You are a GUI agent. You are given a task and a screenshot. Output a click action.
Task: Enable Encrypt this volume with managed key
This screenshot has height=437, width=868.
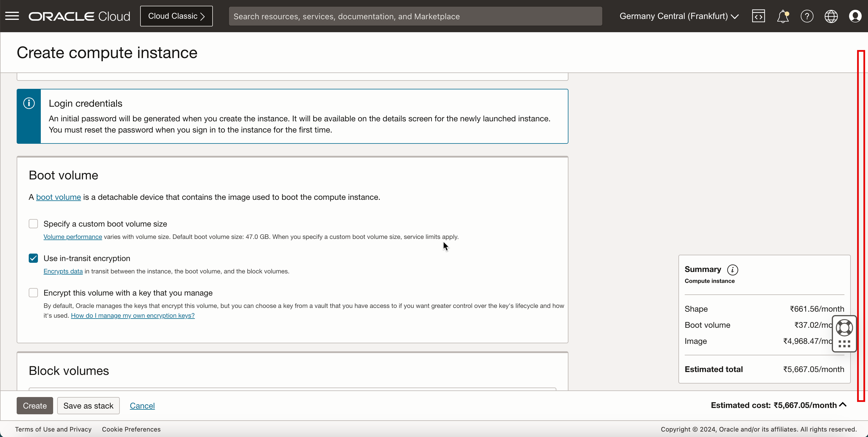[x=33, y=293]
